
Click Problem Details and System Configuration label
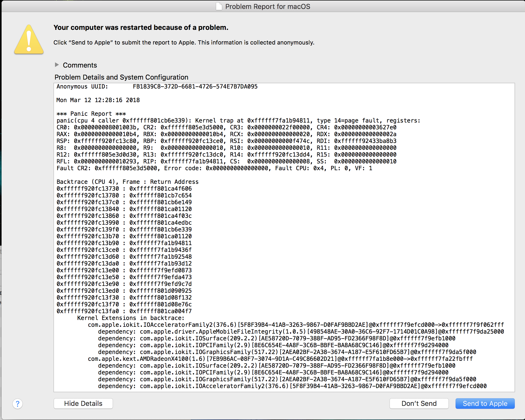point(121,77)
